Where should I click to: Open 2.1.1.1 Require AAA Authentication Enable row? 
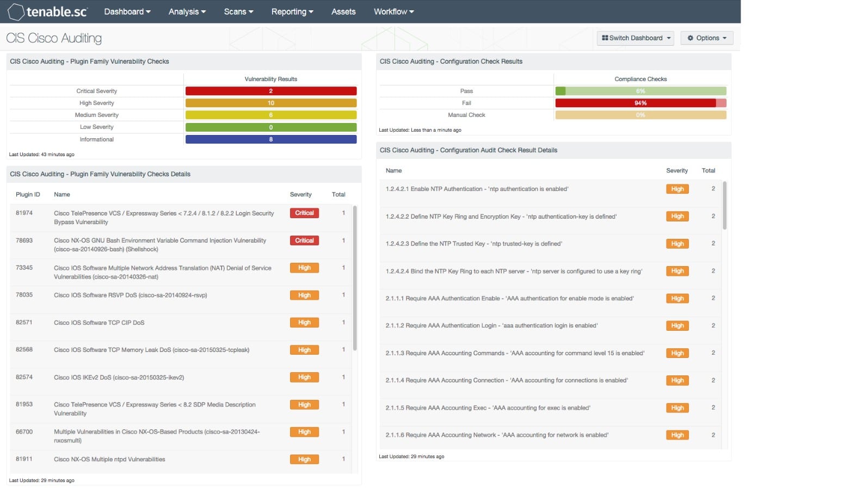[x=550, y=302]
